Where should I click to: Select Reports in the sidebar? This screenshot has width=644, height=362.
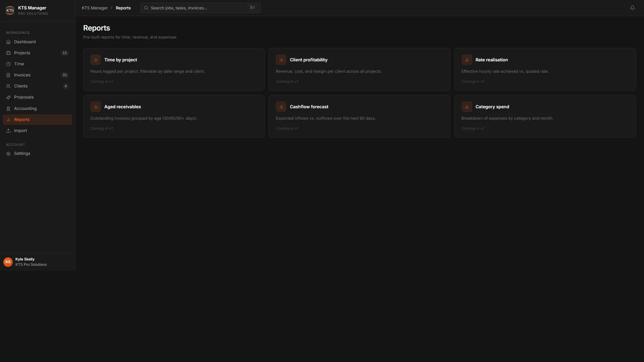(x=37, y=120)
